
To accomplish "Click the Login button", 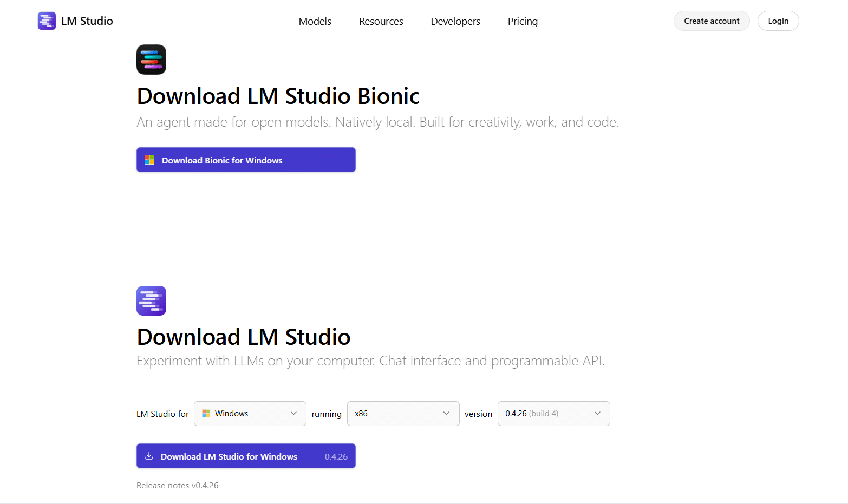I will click(x=778, y=21).
